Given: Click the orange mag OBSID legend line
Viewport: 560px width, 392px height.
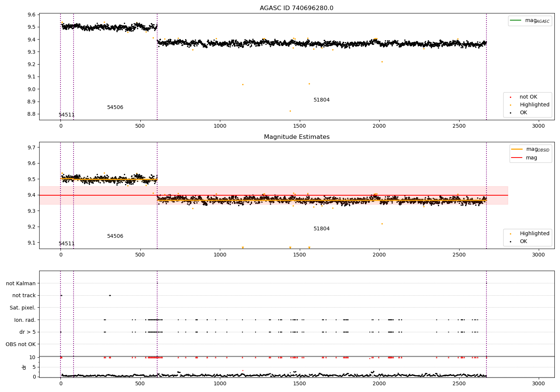Looking at the screenshot, I should [516, 149].
